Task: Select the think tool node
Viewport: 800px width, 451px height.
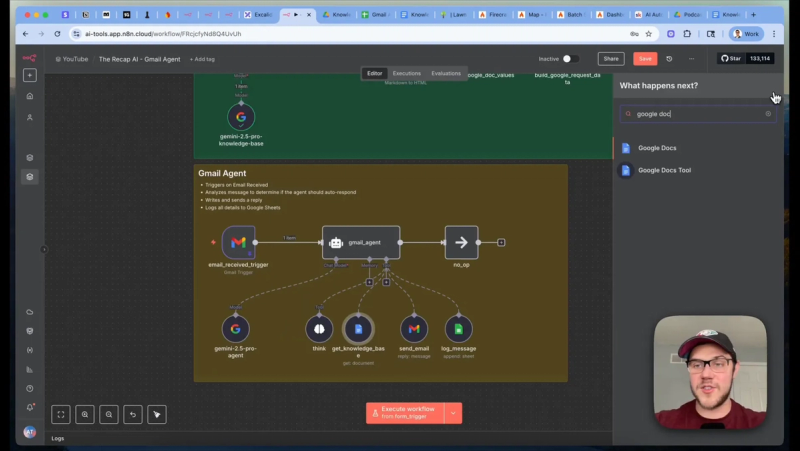Action: point(319,329)
